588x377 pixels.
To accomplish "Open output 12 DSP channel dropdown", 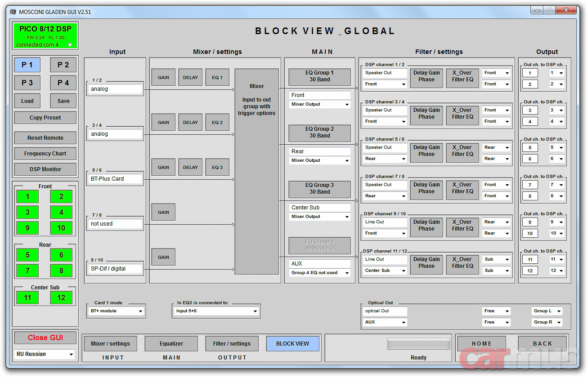I will click(x=557, y=271).
